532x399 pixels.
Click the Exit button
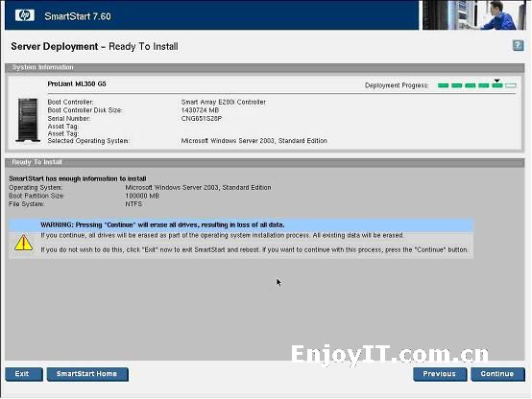(24, 374)
